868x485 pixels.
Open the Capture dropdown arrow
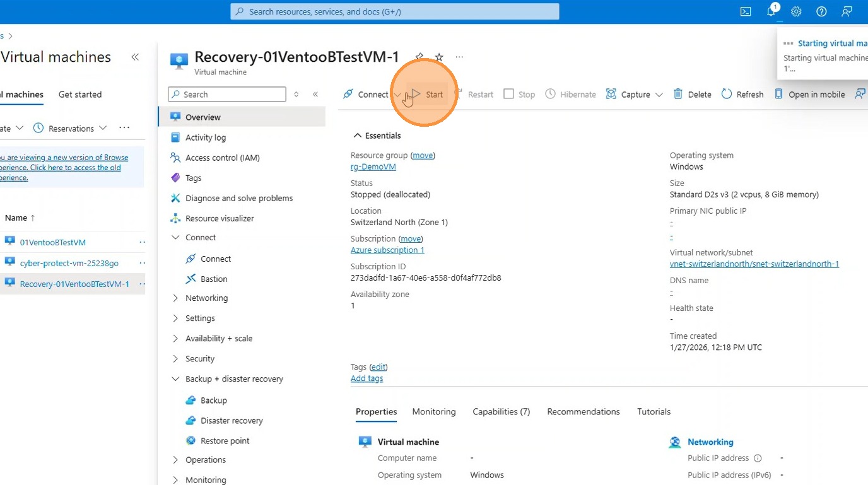tap(659, 95)
